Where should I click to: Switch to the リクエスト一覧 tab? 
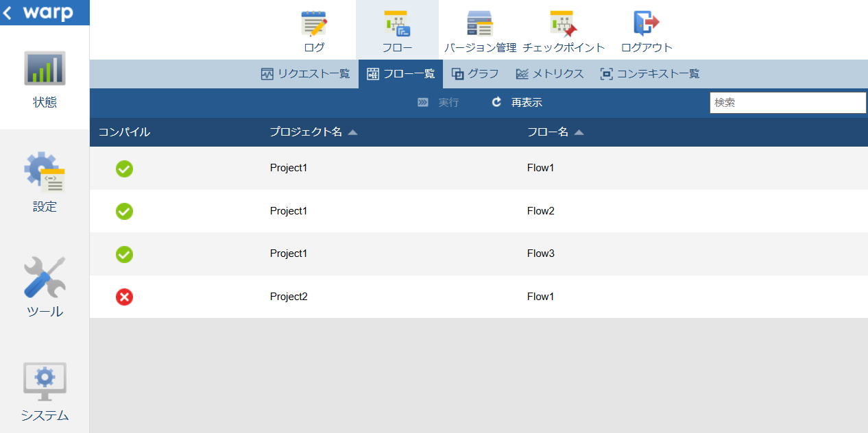point(306,74)
